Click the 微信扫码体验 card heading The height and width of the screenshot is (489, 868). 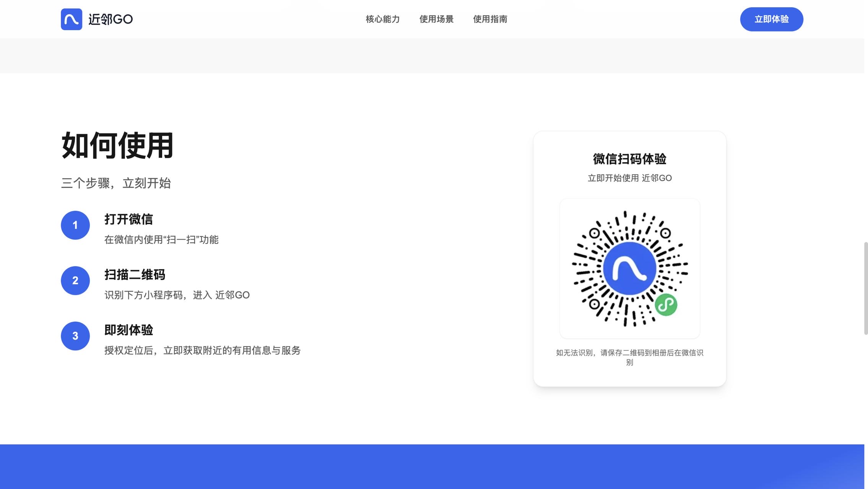pos(629,159)
